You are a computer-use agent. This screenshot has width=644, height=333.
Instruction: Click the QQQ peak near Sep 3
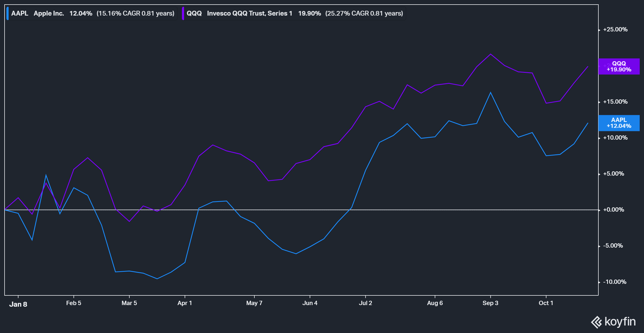[491, 54]
